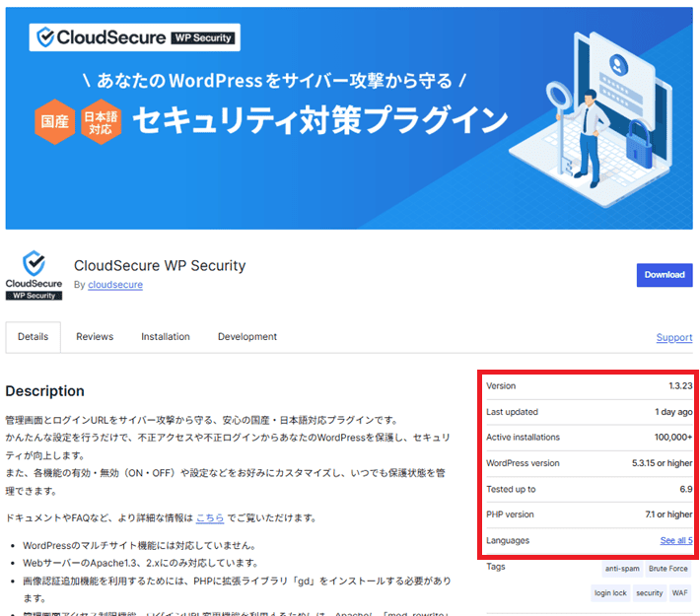Select the Brute Force tag

pyautogui.click(x=667, y=569)
